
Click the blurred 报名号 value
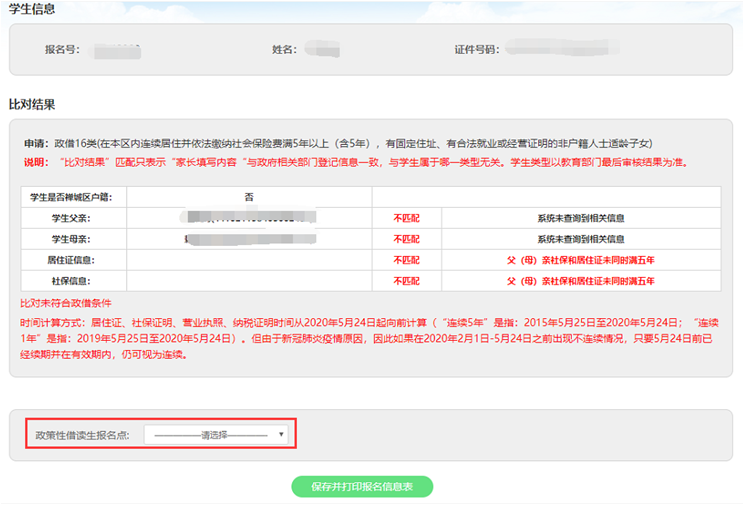click(117, 50)
